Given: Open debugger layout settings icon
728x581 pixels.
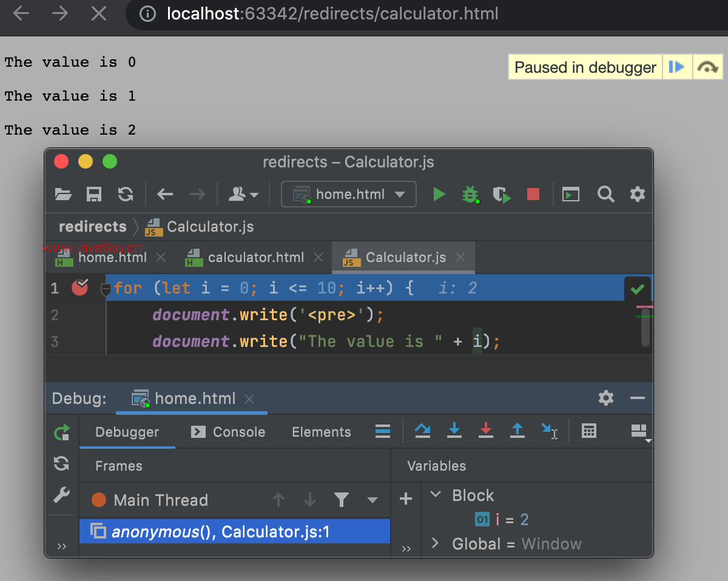Looking at the screenshot, I should pos(641,432).
